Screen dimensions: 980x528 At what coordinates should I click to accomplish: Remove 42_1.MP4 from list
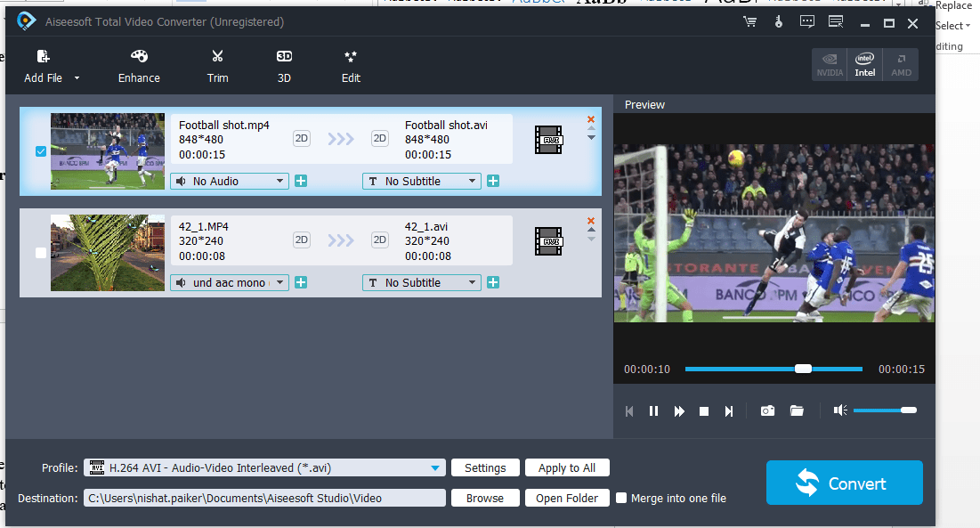591,221
